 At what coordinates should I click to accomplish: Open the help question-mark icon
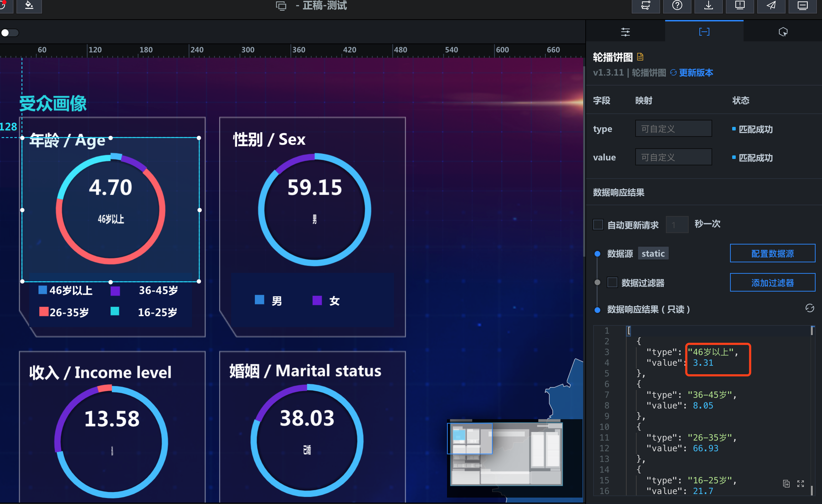click(677, 6)
